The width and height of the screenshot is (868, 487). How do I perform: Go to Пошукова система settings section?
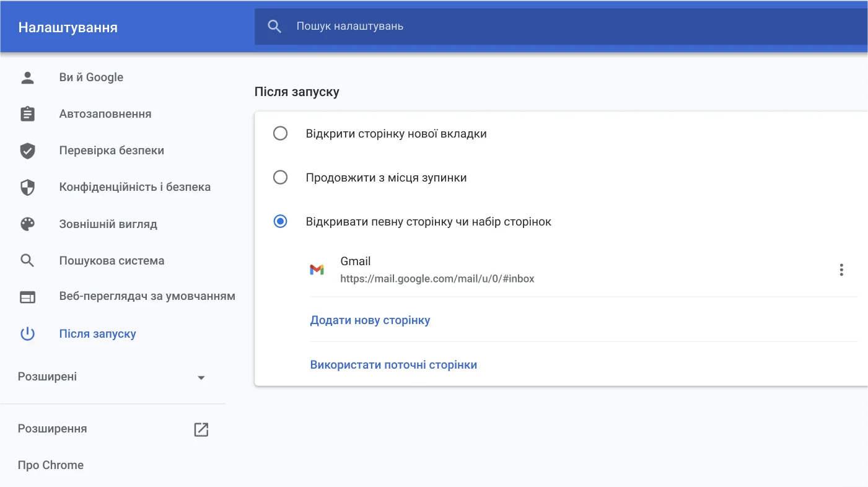click(112, 261)
